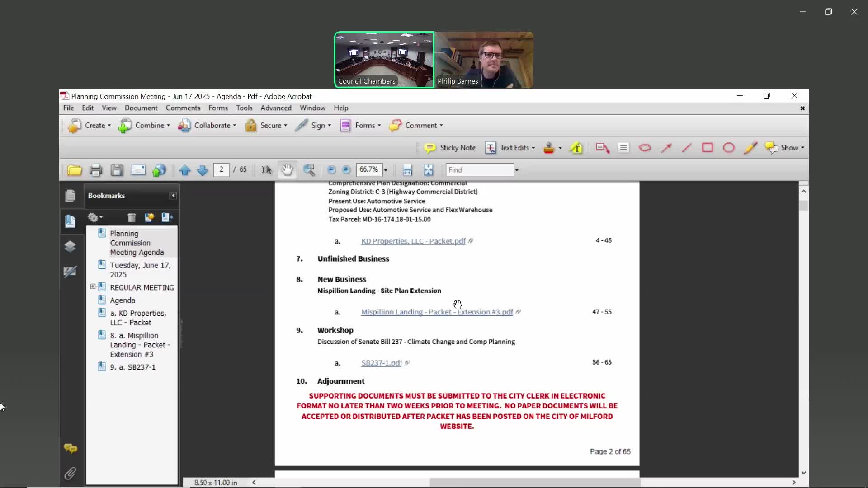Image resolution: width=868 pixels, height=488 pixels.
Task: Open the Document menu
Action: pyautogui.click(x=141, y=108)
